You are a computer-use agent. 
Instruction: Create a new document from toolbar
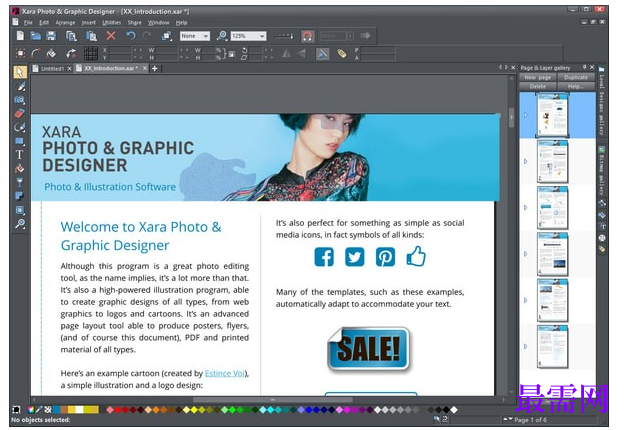(x=20, y=36)
